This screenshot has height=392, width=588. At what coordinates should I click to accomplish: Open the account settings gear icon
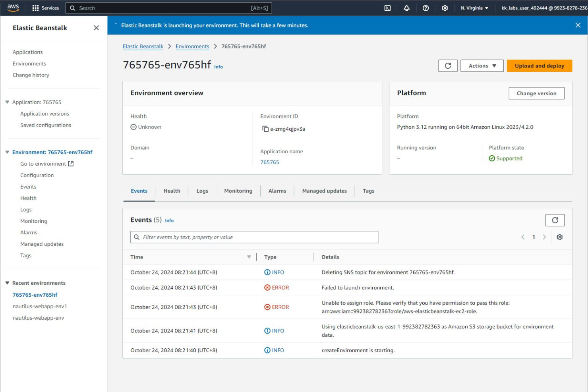445,8
